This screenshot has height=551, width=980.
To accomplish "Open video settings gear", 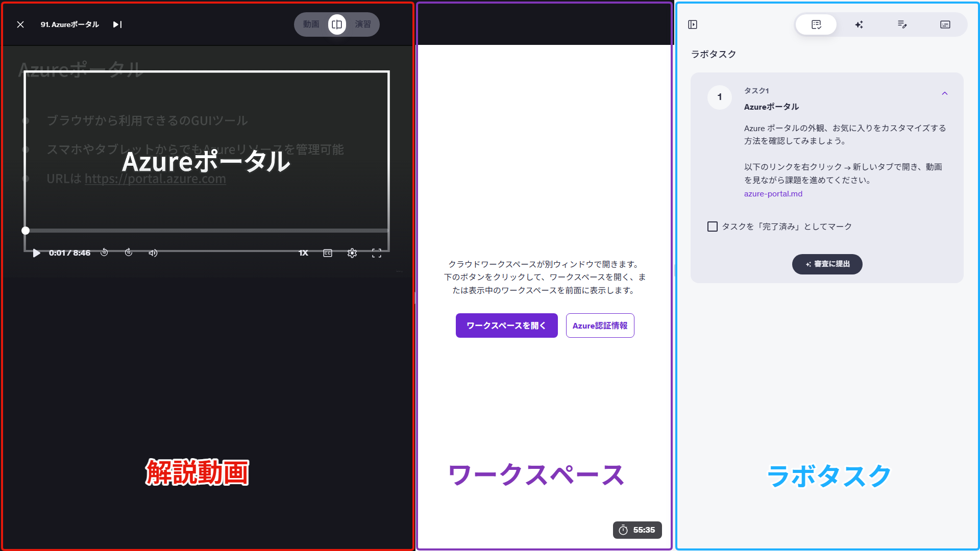I will [x=352, y=253].
